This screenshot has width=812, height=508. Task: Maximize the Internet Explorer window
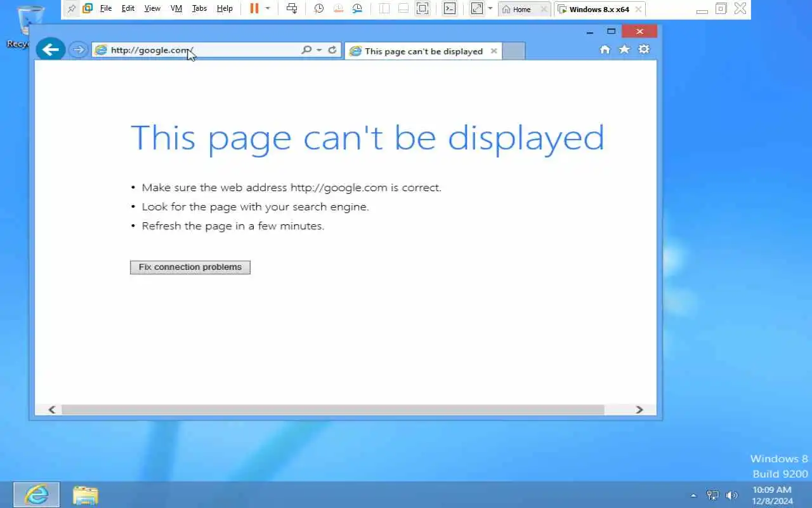(611, 31)
